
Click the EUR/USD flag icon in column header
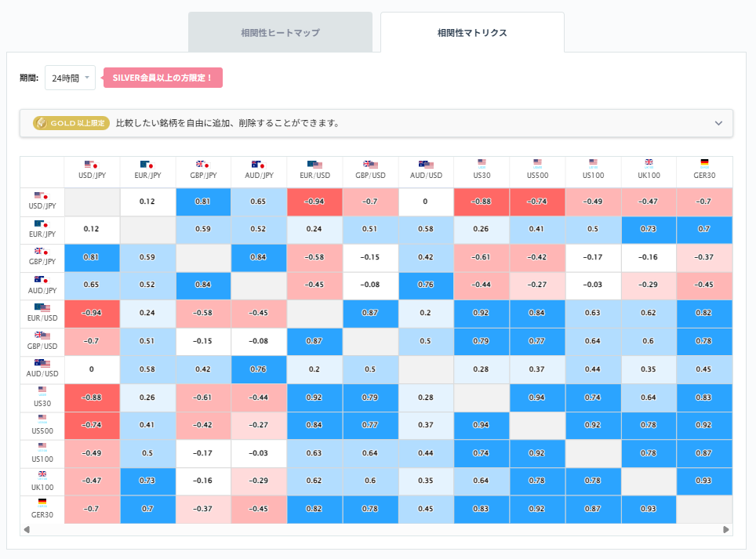(314, 165)
